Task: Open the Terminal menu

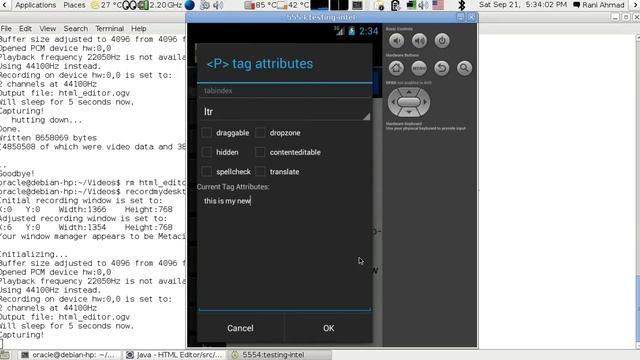Action: point(109,29)
